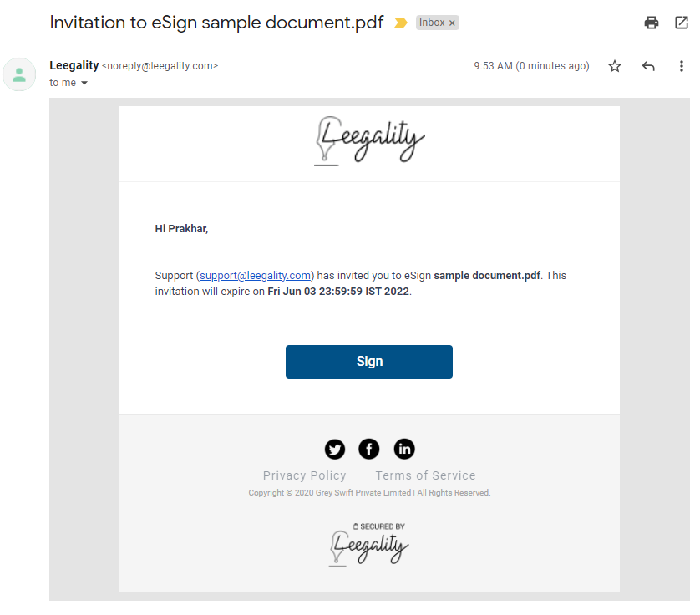Screen dimensions: 700x615
Task: Reply using the arrow icon
Action: point(648,66)
